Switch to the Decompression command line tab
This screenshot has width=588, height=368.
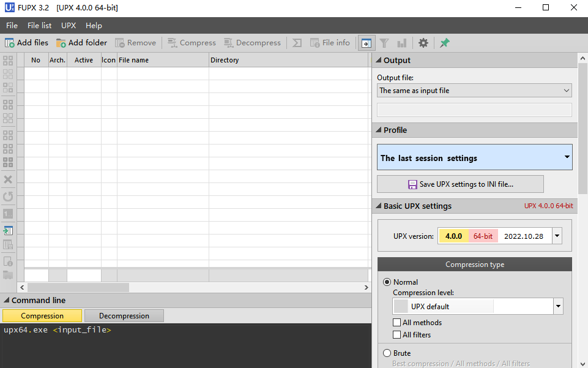[x=124, y=316]
